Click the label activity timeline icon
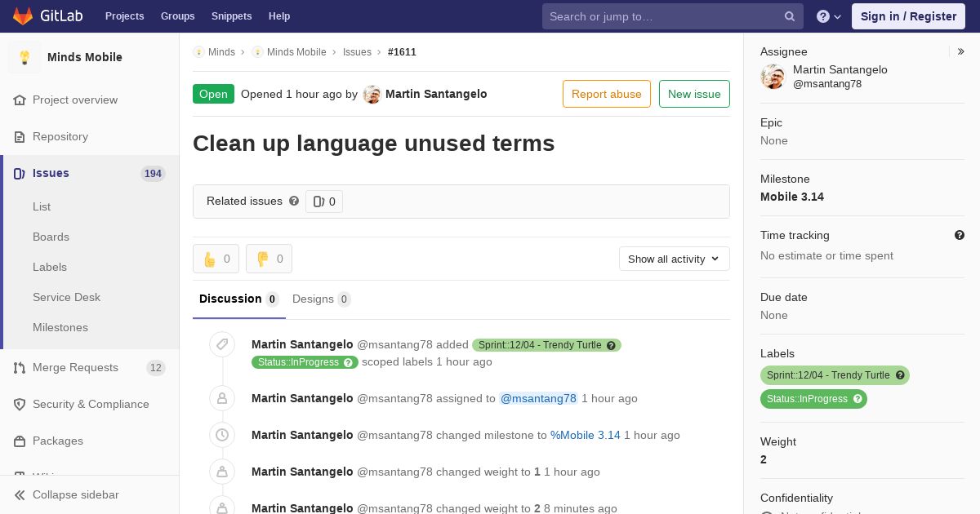 222,344
